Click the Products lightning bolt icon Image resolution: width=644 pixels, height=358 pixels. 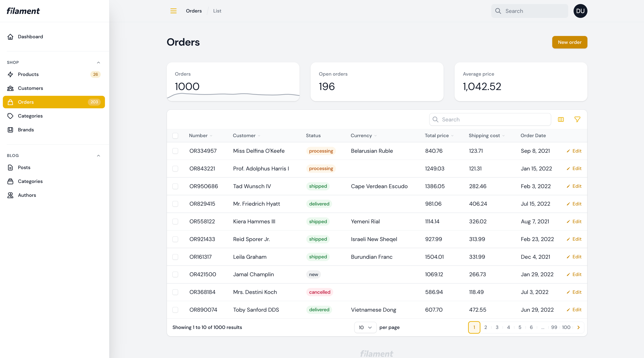pyautogui.click(x=10, y=74)
